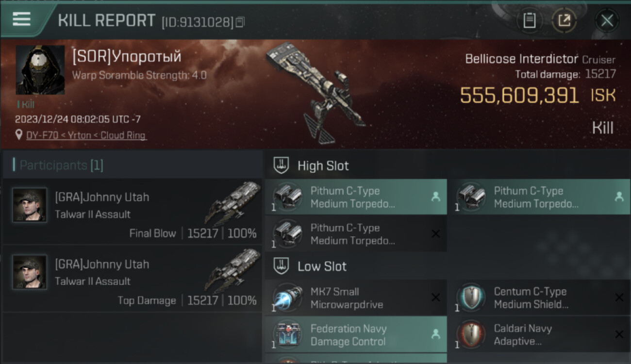Select MK7 Small Microwarpdrive module
The height and width of the screenshot is (364, 631).
[356, 298]
